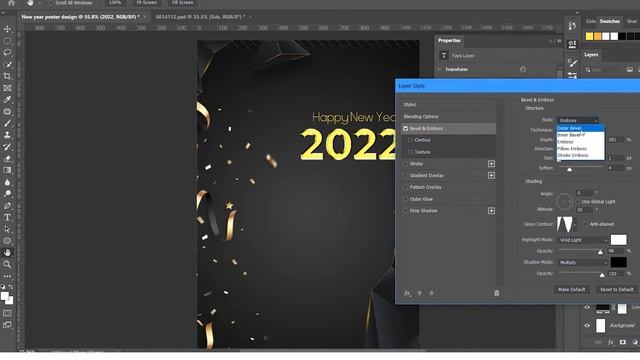The height and width of the screenshot is (360, 640).
Task: Enable the Outer Glow checkbox
Action: click(406, 199)
